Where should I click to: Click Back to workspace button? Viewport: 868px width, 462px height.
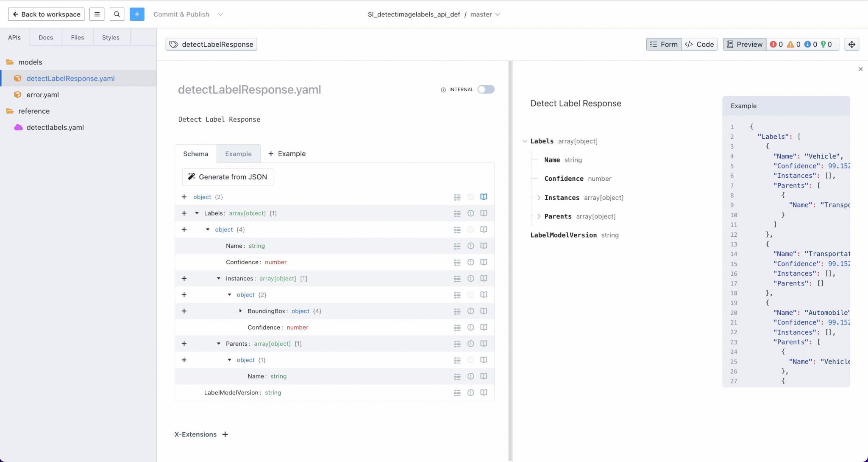pos(46,14)
